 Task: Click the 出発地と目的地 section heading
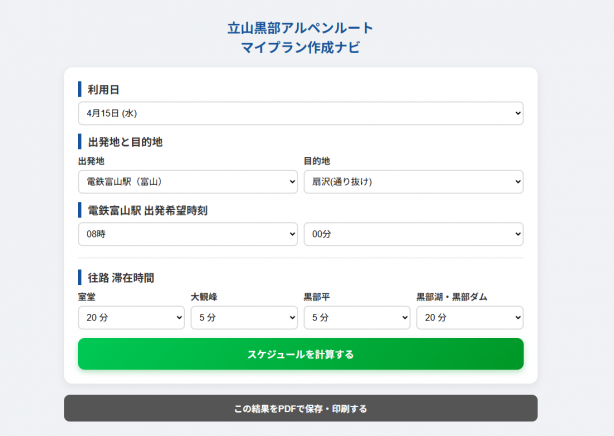[x=124, y=142]
